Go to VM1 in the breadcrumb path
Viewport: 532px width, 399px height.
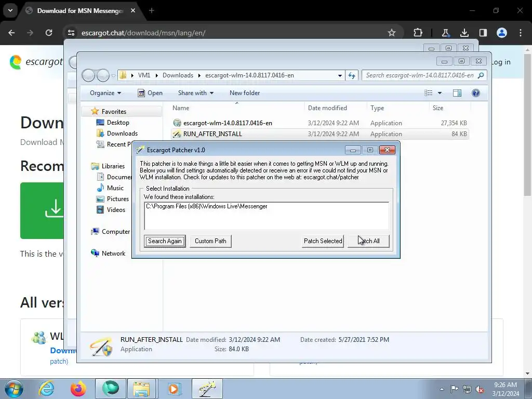tap(144, 75)
